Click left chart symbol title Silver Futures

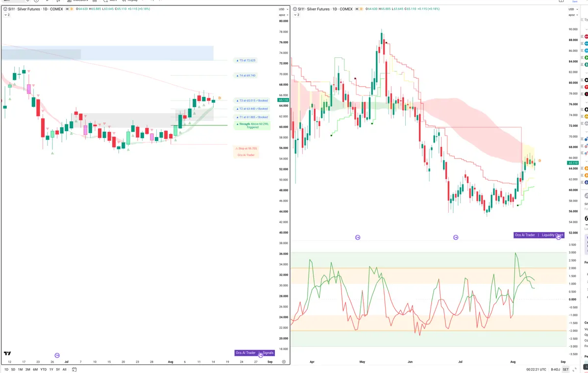35,9
